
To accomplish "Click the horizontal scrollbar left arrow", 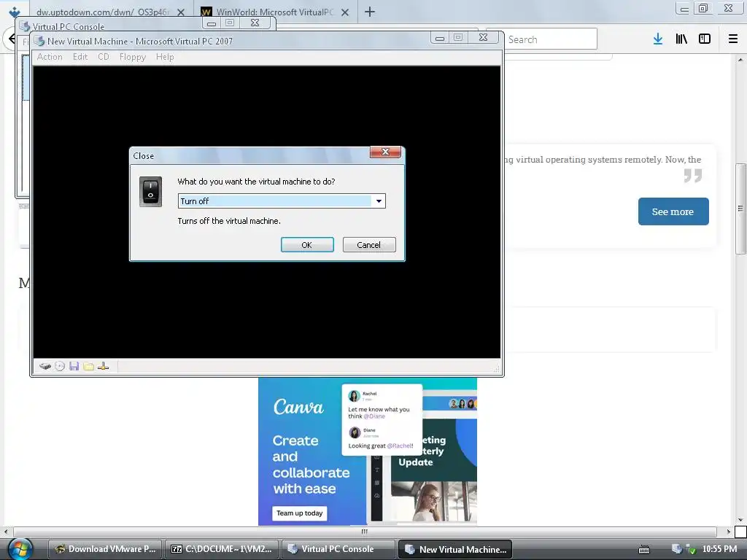I will point(6,532).
